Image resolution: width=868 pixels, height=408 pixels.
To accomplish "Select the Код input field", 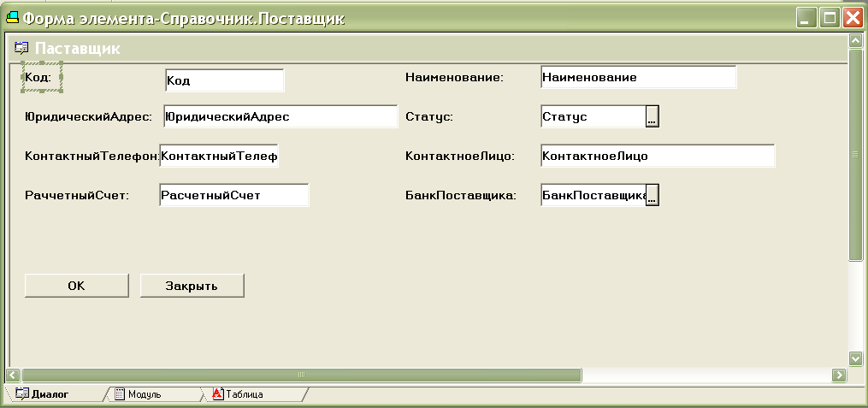I will click(x=224, y=80).
